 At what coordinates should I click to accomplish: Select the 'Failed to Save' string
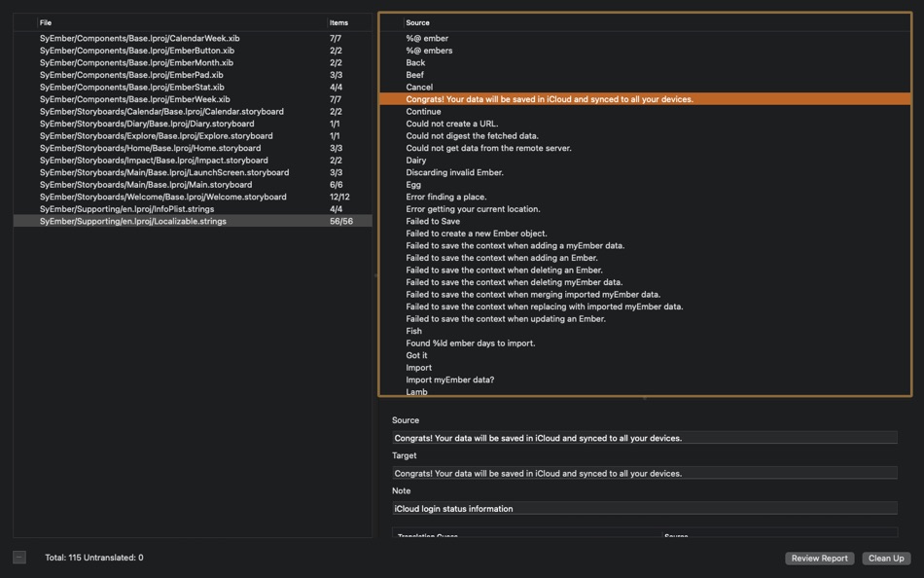pyautogui.click(x=645, y=221)
